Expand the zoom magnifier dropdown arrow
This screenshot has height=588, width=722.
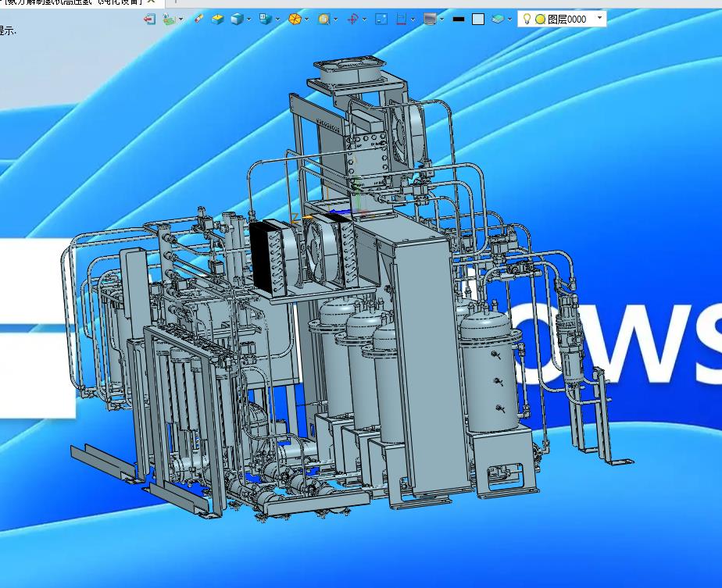coord(336,20)
